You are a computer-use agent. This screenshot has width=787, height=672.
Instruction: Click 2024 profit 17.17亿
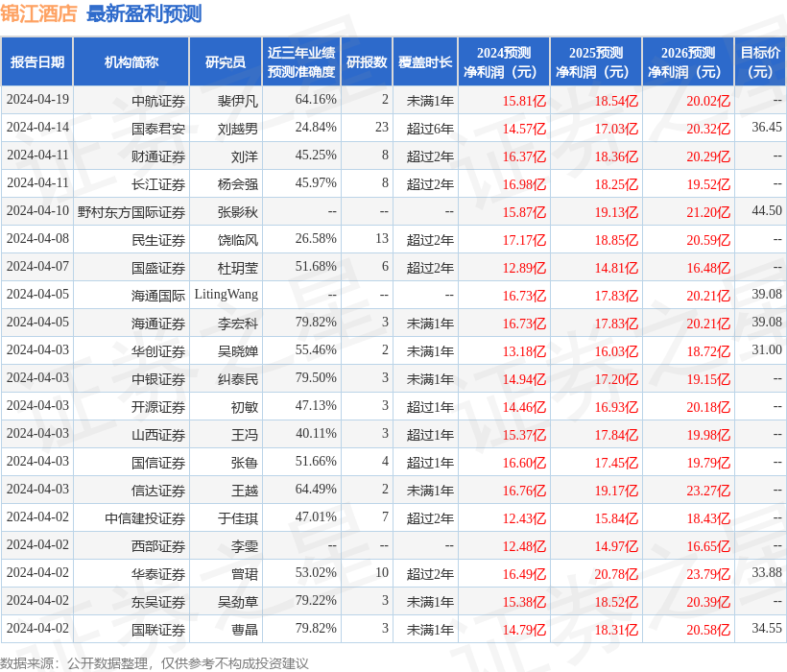[x=524, y=240]
